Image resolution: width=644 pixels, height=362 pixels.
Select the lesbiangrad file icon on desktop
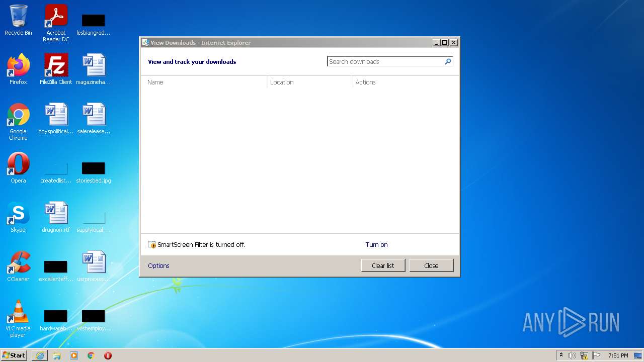click(93, 23)
